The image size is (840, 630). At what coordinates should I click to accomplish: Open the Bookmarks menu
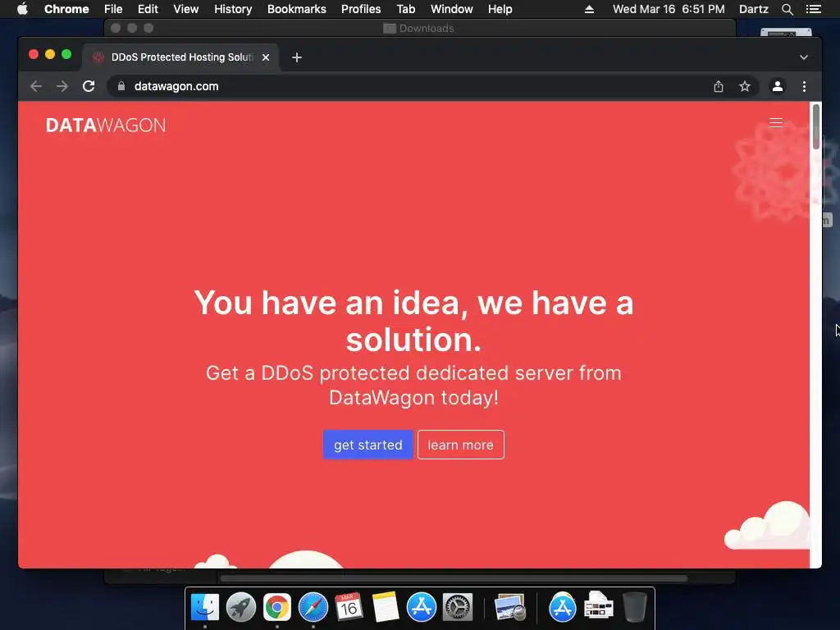pos(297,9)
